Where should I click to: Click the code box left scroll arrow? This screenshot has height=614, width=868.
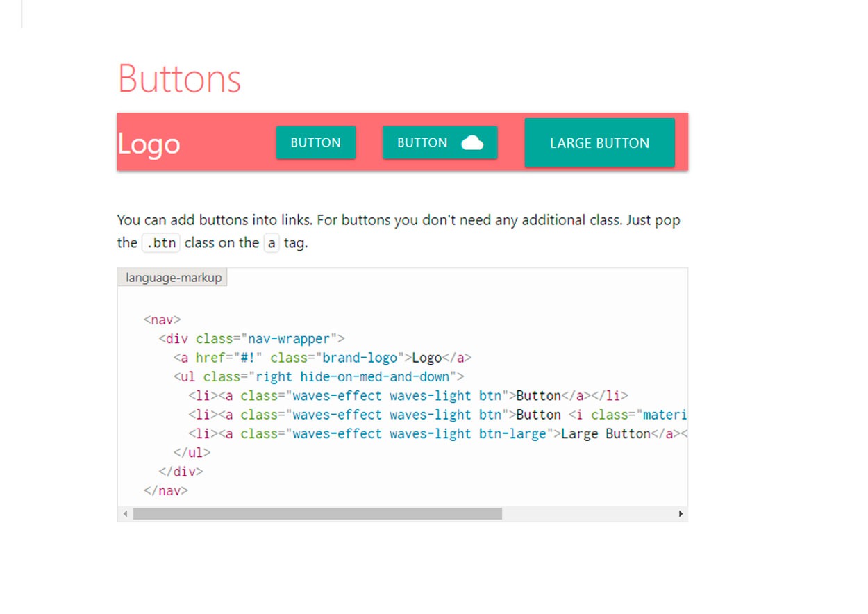(x=125, y=514)
